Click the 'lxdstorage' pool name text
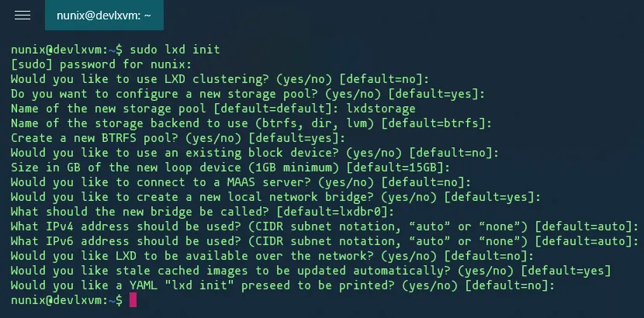The width and height of the screenshot is (644, 318). click(x=383, y=108)
